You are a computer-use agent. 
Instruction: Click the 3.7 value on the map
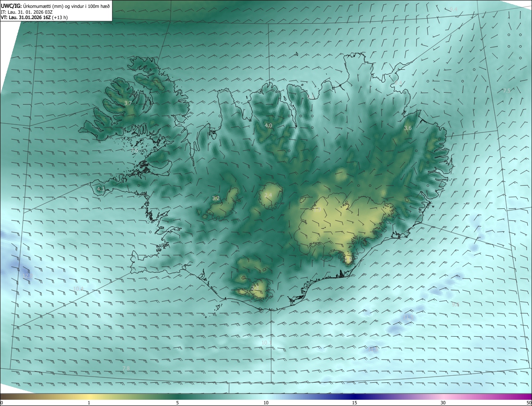[128, 103]
